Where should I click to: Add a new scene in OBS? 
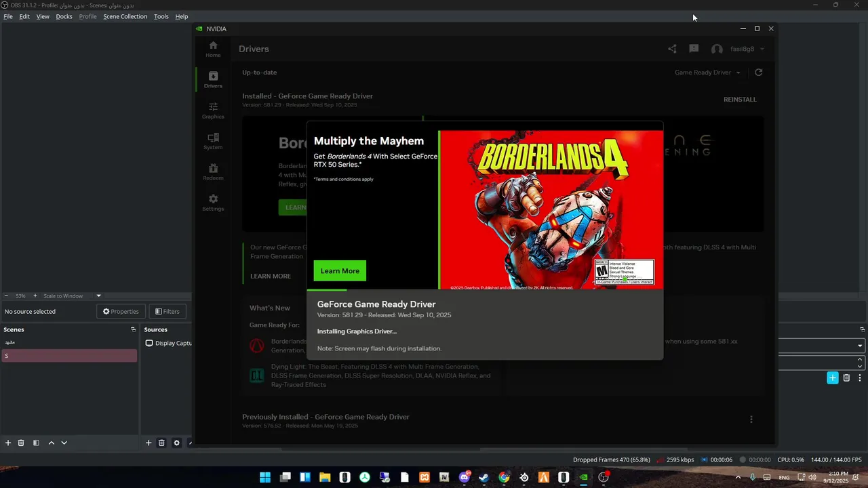(x=8, y=443)
